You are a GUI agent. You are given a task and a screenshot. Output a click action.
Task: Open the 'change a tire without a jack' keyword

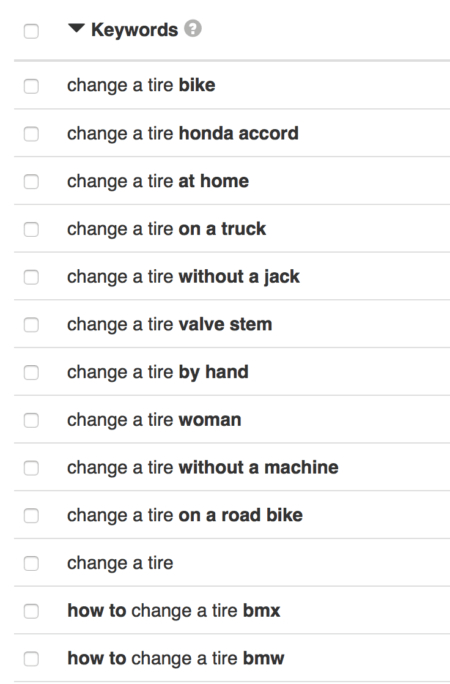pyautogui.click(x=183, y=277)
